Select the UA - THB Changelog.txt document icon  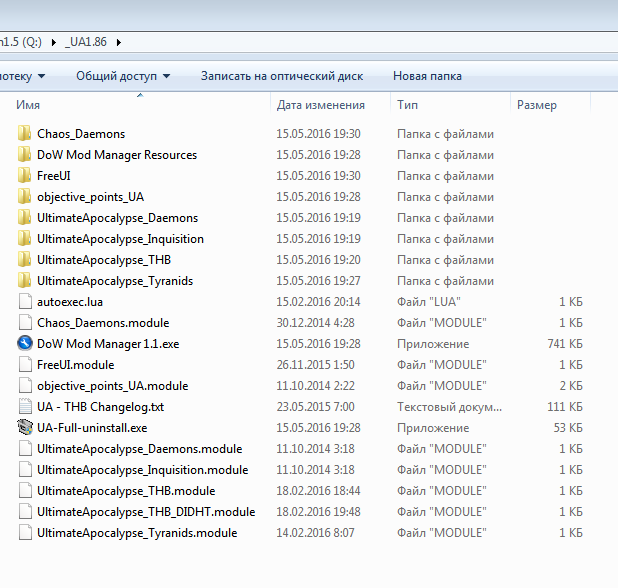pyautogui.click(x=25, y=406)
